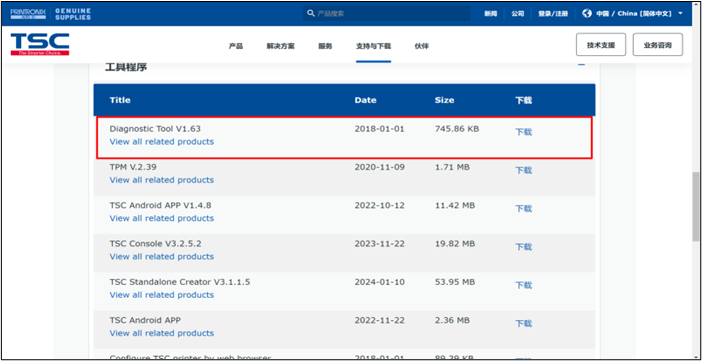Click the date 2024-01-10
The width and height of the screenshot is (702, 361).
(379, 282)
